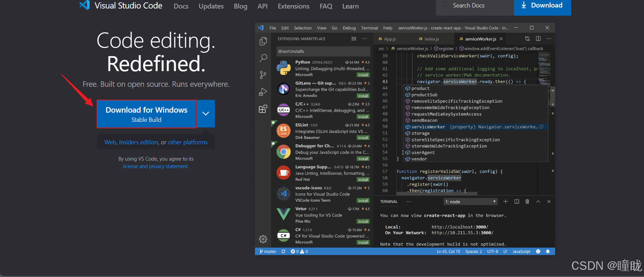
Task: Click Debugger for Chrome extension icon
Action: 283,152
